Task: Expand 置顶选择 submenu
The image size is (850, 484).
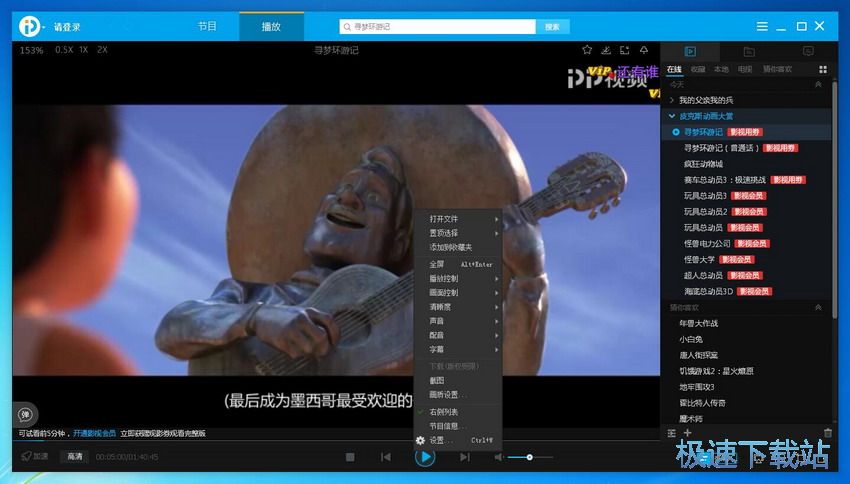Action: (458, 233)
